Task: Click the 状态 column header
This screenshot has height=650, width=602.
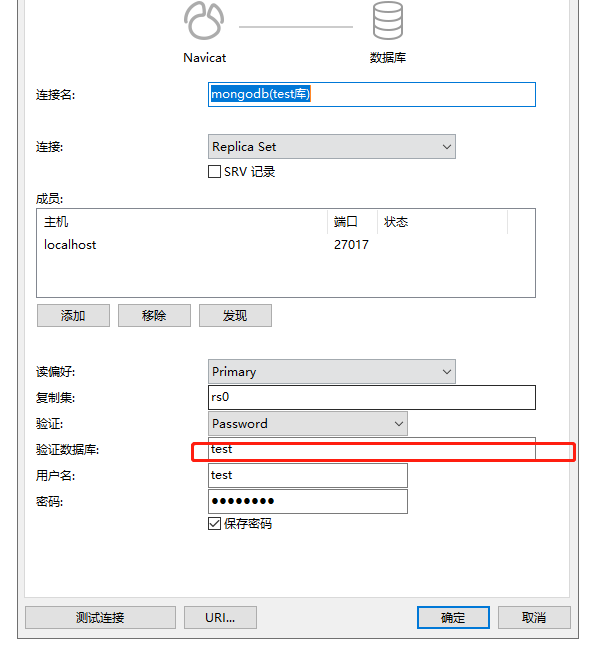Action: pos(442,222)
